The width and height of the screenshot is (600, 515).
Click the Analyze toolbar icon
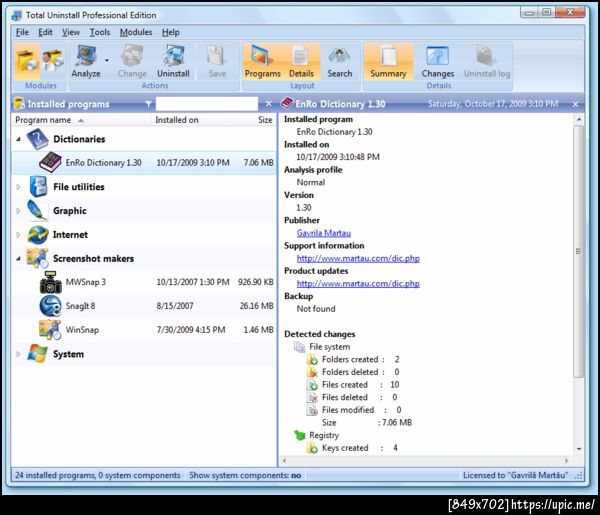[x=86, y=61]
